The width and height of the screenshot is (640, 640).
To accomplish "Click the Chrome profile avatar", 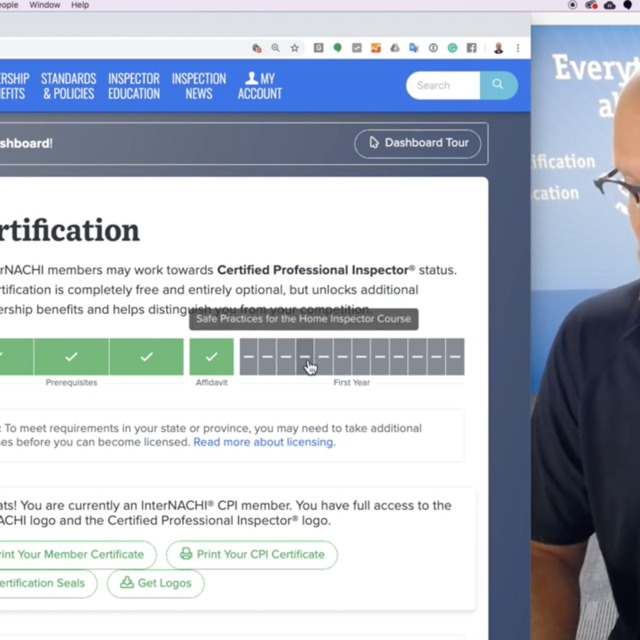I will tap(498, 47).
